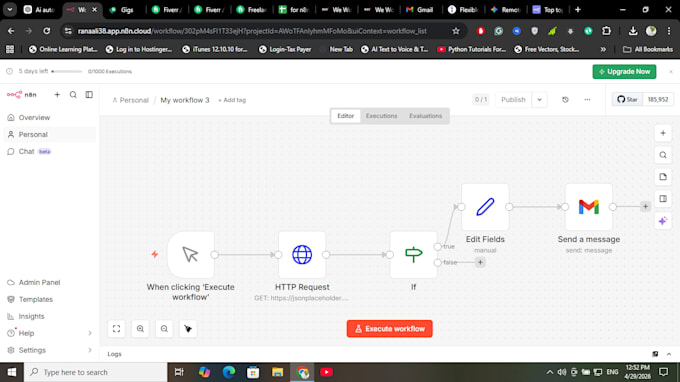The width and height of the screenshot is (680, 382).
Task: Open the sidebar search icon
Action: coord(73,95)
